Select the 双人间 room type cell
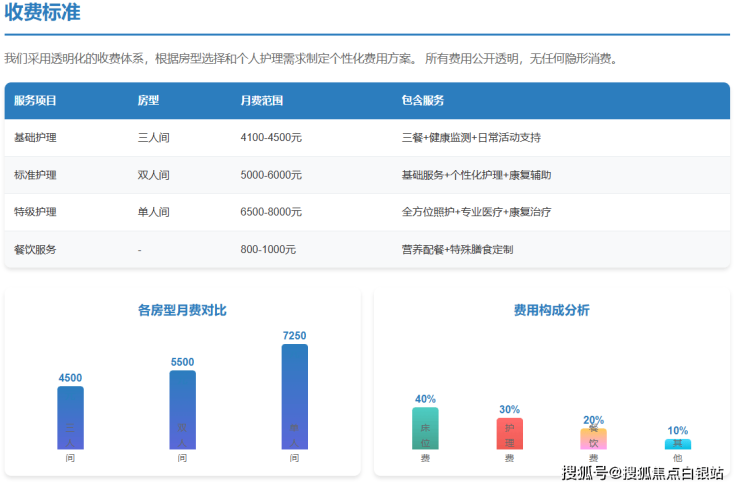 tap(153, 175)
